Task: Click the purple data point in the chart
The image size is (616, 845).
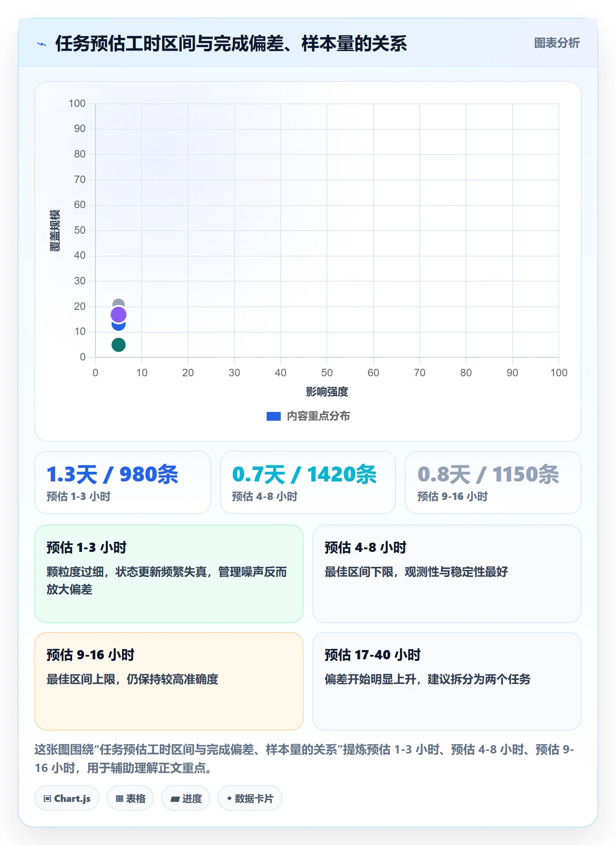Action: [x=118, y=315]
